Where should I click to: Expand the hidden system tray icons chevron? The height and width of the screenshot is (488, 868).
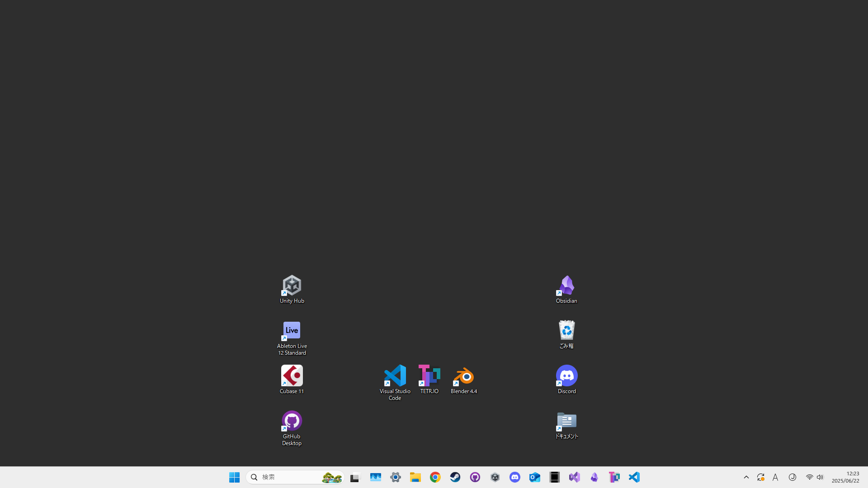[x=746, y=477]
